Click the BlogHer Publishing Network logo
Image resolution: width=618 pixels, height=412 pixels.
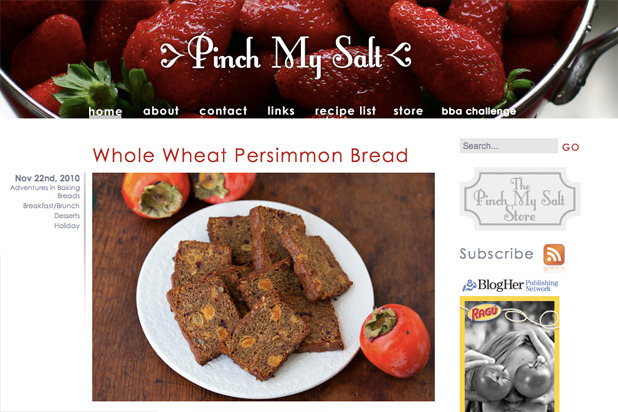(x=510, y=285)
